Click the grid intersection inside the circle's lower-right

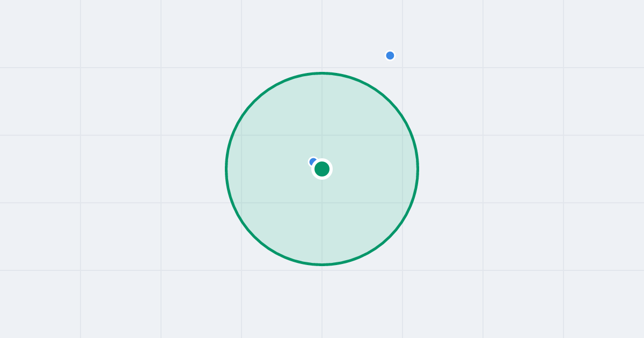click(402, 203)
